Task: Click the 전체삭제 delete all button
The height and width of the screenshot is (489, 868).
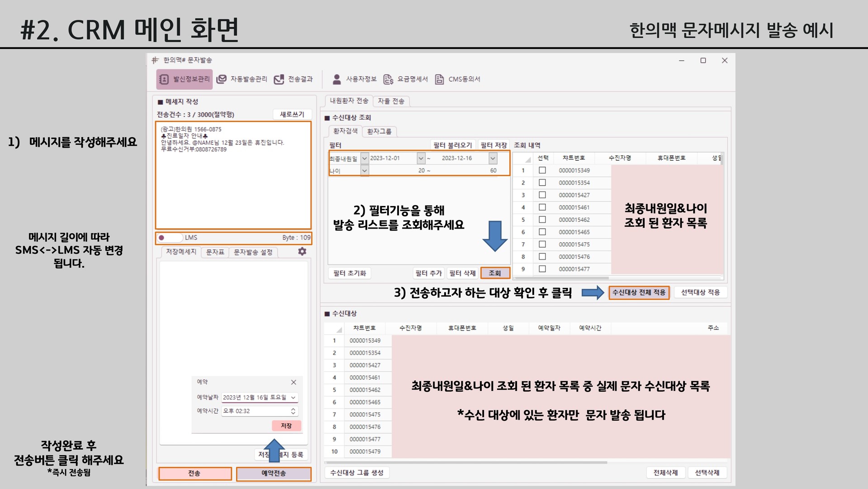Action: (666, 473)
